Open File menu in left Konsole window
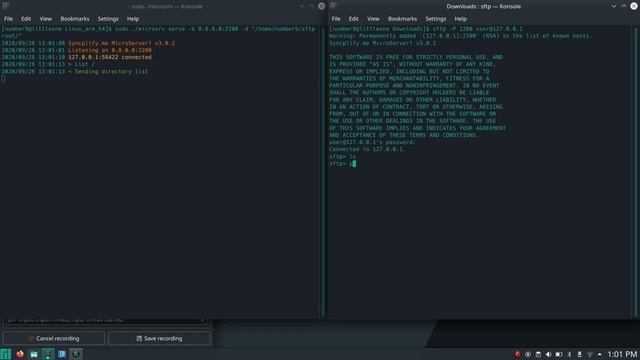This screenshot has width=640, height=360. [8, 19]
